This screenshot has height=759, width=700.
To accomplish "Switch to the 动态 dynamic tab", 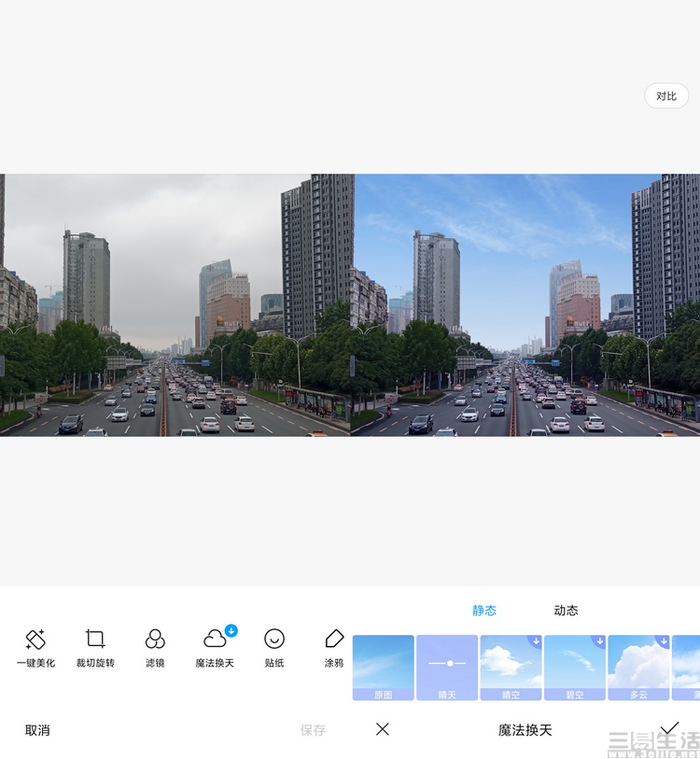I will 566,611.
